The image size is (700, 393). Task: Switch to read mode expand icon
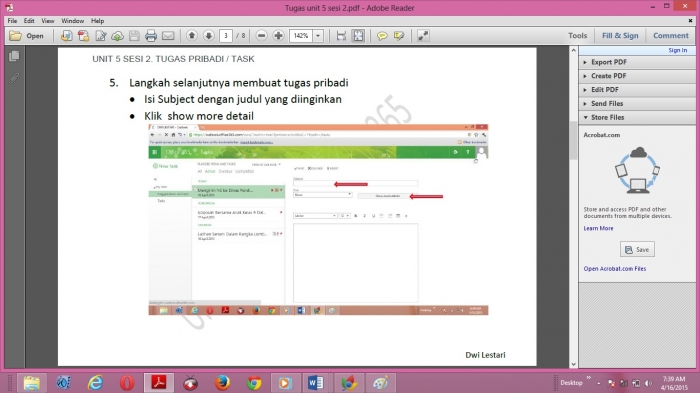[423, 36]
